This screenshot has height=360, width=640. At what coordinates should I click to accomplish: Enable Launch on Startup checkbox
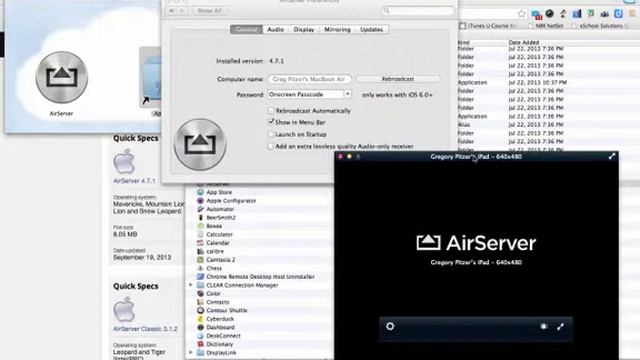(271, 134)
